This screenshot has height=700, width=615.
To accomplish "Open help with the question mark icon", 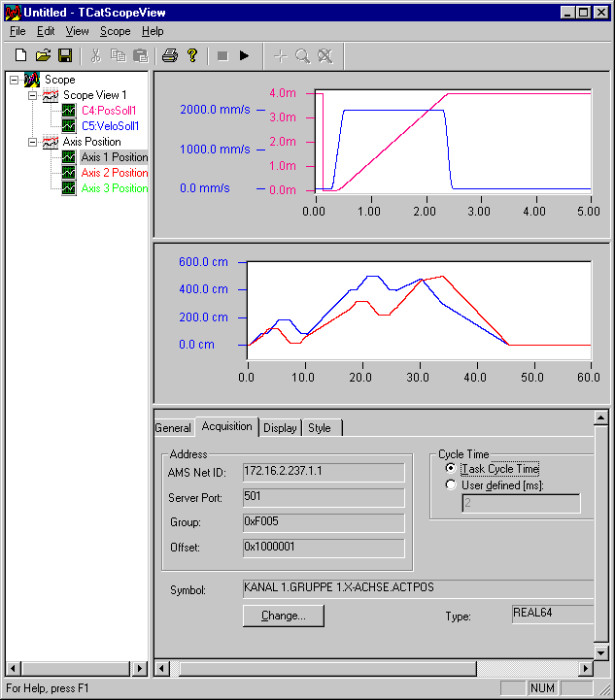I will (192, 55).
